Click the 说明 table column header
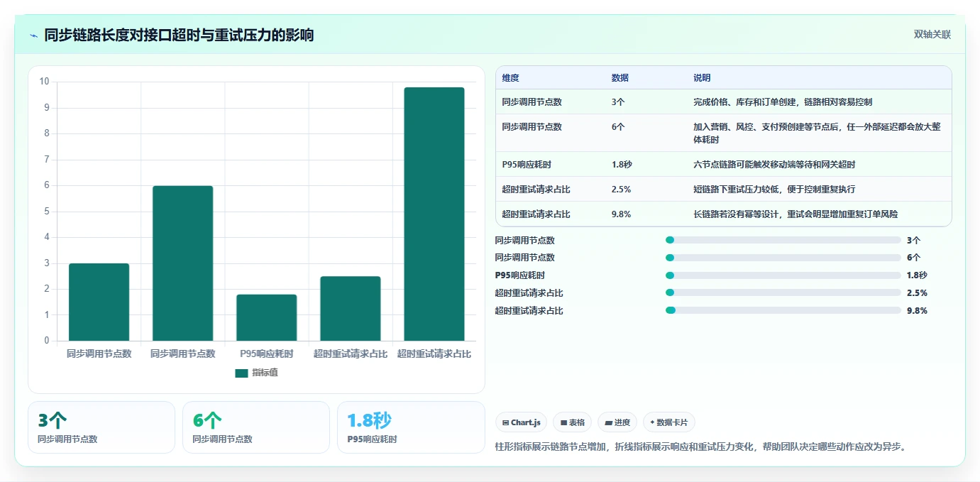This screenshot has width=980, height=482. tap(702, 78)
